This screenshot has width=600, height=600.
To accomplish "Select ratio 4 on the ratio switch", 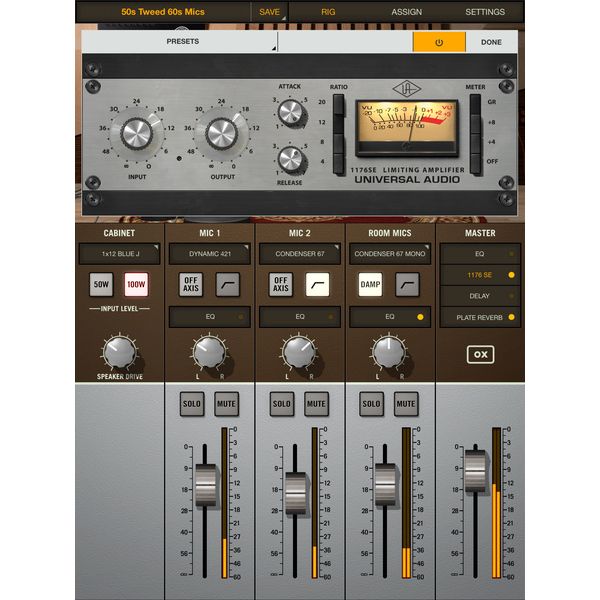I will point(339,163).
